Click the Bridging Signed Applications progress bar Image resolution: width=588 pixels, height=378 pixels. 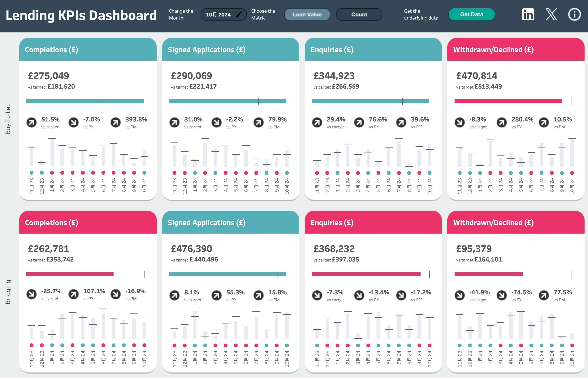coord(227,274)
